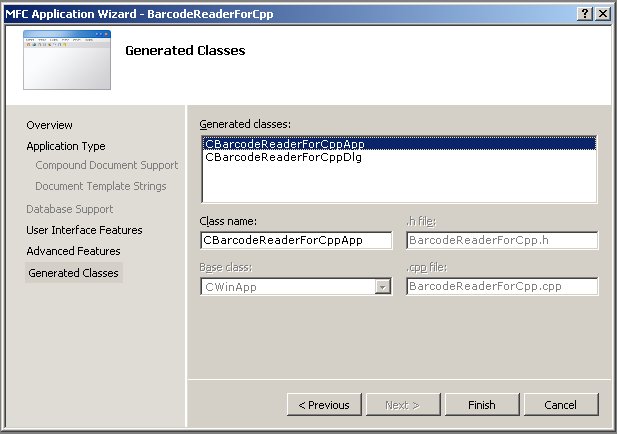
Task: Cancel the application wizard
Action: click(560, 405)
